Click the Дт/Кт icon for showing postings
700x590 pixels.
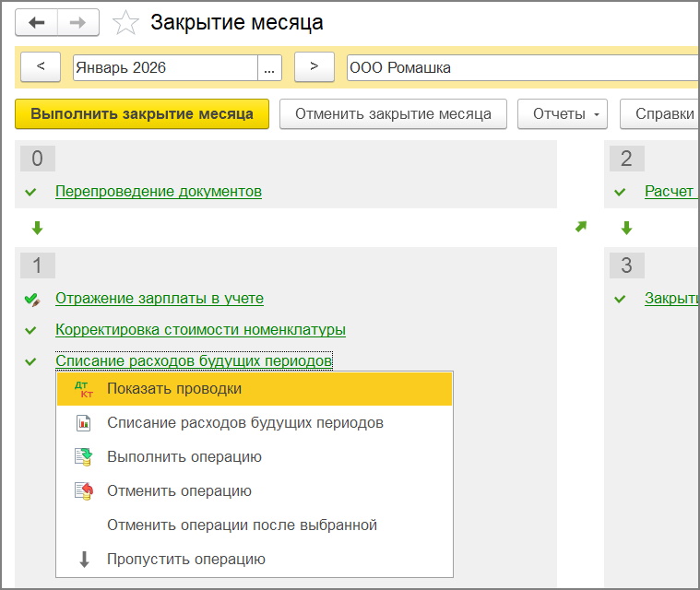pos(84,389)
